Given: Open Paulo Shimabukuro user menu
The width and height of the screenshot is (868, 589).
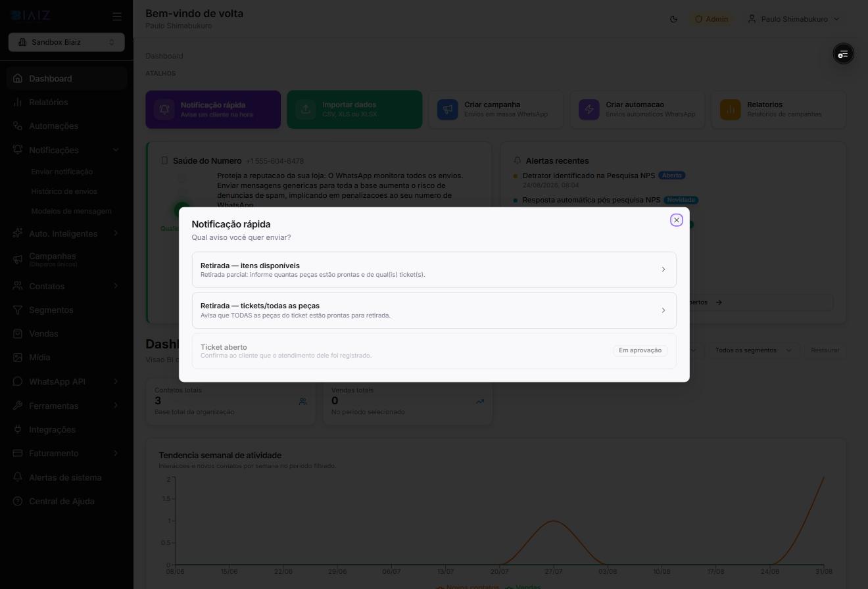Looking at the screenshot, I should [794, 19].
